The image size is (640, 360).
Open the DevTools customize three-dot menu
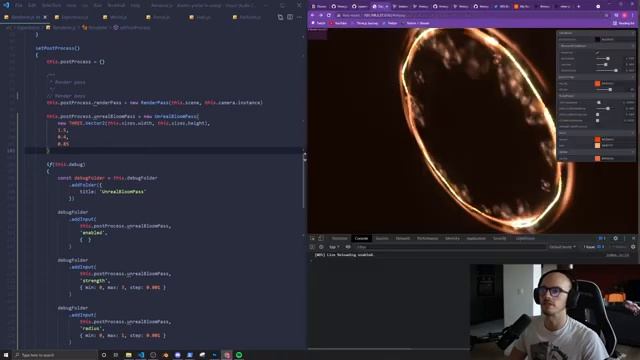[x=624, y=238]
